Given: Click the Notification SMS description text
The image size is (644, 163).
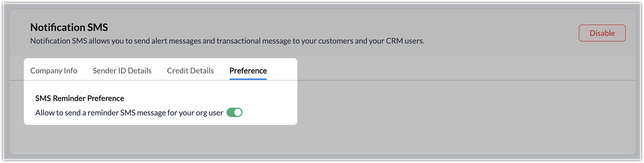Looking at the screenshot, I should point(227,41).
